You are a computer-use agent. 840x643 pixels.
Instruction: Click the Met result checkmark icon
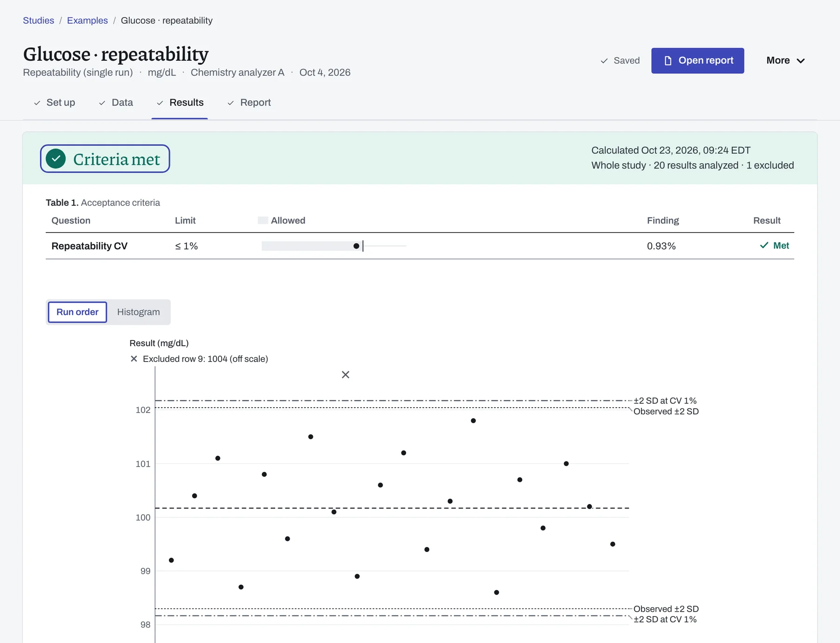click(x=764, y=245)
